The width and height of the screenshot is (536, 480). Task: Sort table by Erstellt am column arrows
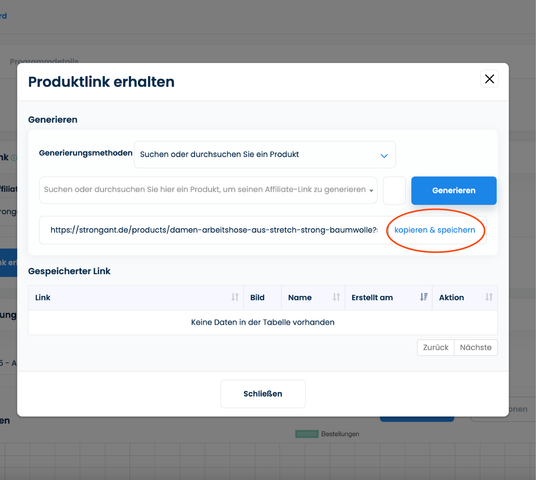(x=424, y=297)
